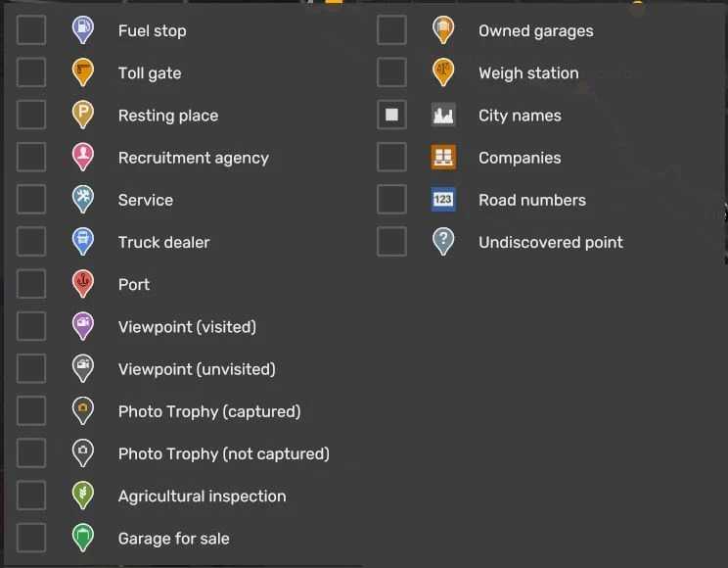Check the Agricultural inspection checkbox

[x=31, y=496]
